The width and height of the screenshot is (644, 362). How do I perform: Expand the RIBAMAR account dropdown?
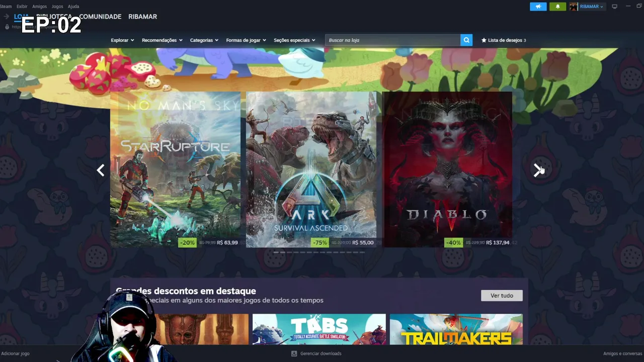click(592, 7)
